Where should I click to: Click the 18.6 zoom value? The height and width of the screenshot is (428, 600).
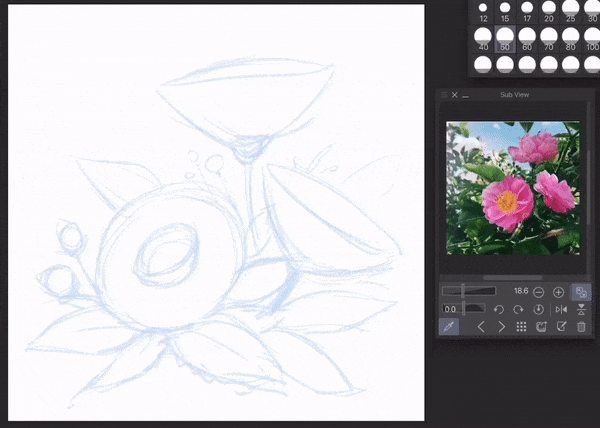pyautogui.click(x=521, y=291)
